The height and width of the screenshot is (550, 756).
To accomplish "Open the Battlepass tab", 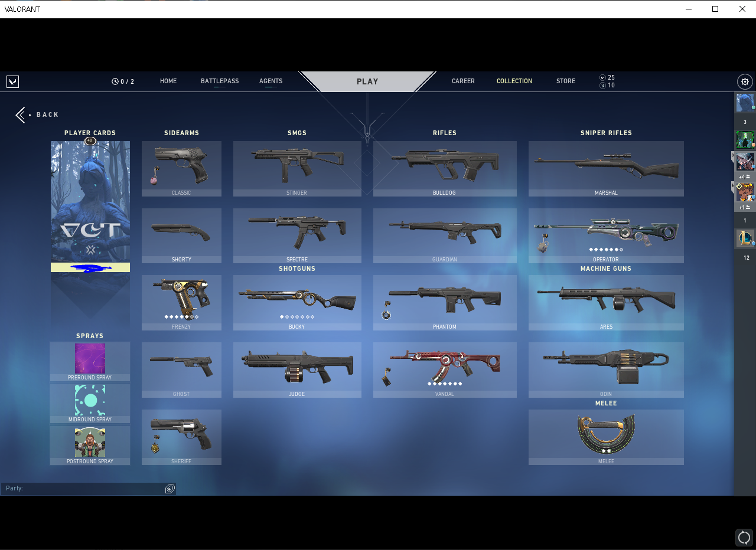I will click(220, 81).
